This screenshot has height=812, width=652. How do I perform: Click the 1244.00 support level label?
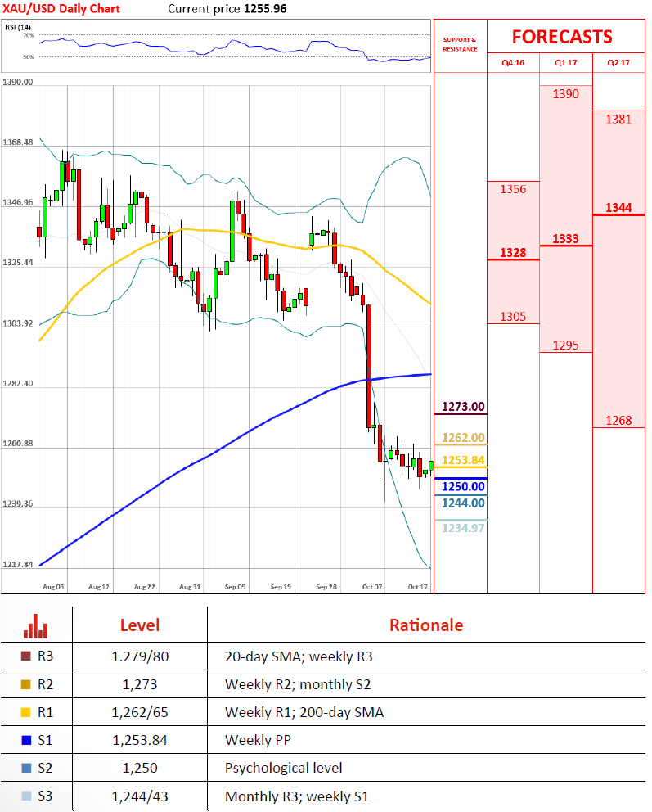pos(463,503)
